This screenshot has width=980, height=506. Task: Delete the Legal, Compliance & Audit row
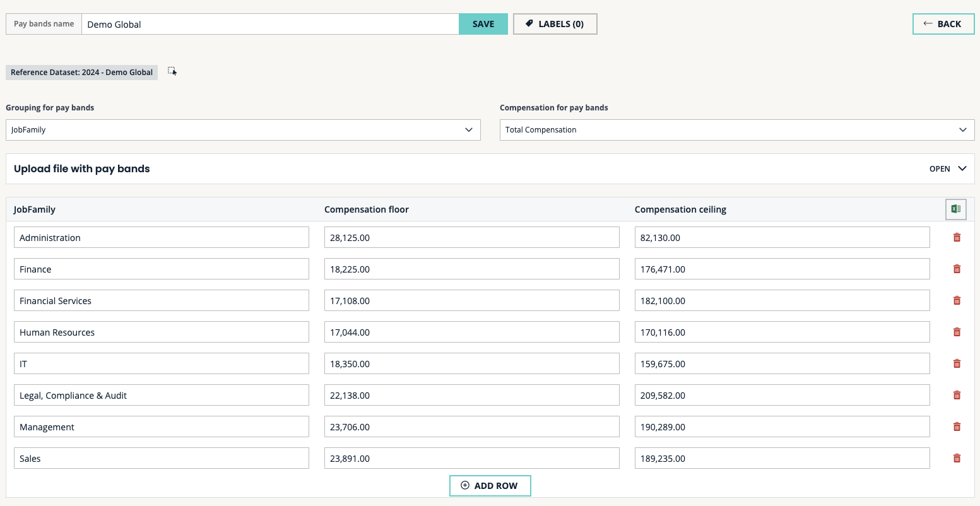point(957,395)
